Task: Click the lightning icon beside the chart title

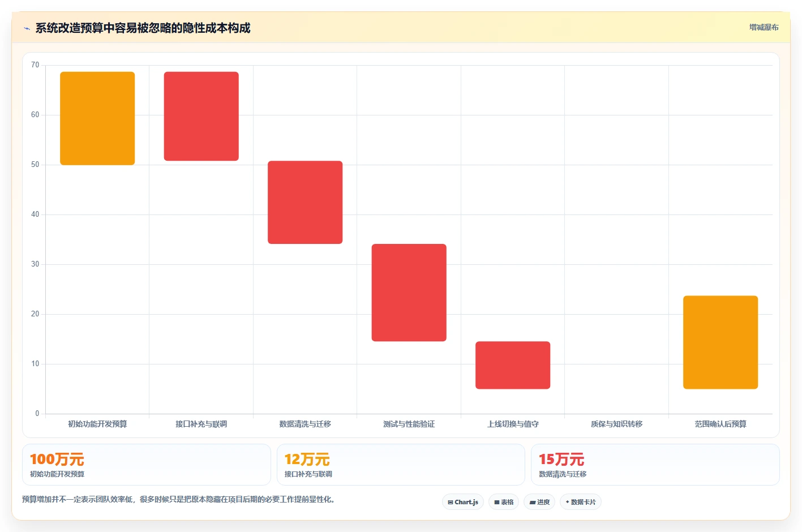Action: pyautogui.click(x=27, y=28)
